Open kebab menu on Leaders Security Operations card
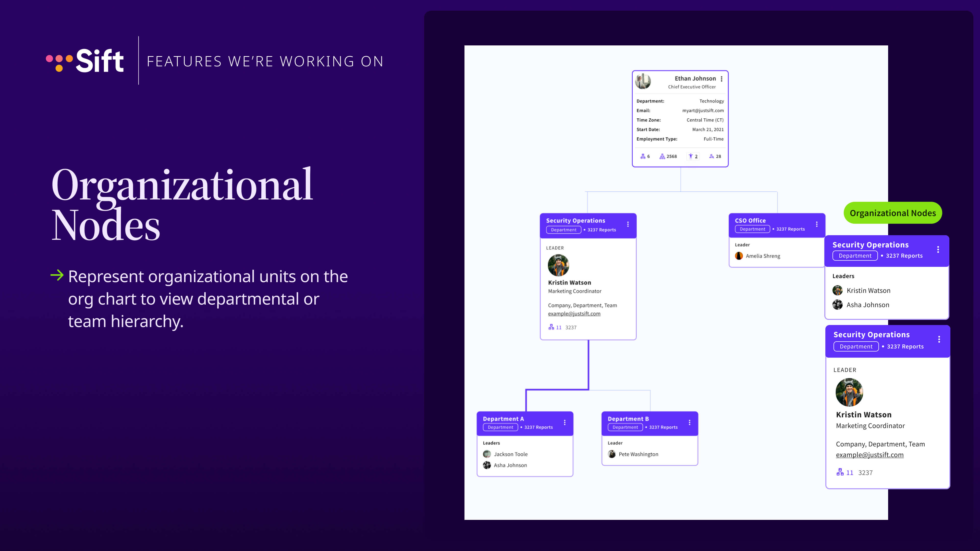The image size is (980, 551). pos(938,249)
